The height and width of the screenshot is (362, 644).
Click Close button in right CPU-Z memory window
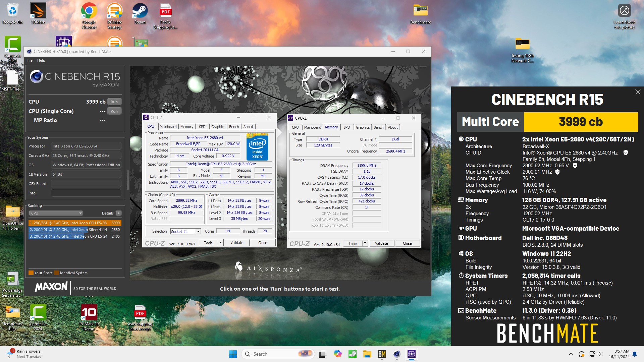(x=407, y=243)
